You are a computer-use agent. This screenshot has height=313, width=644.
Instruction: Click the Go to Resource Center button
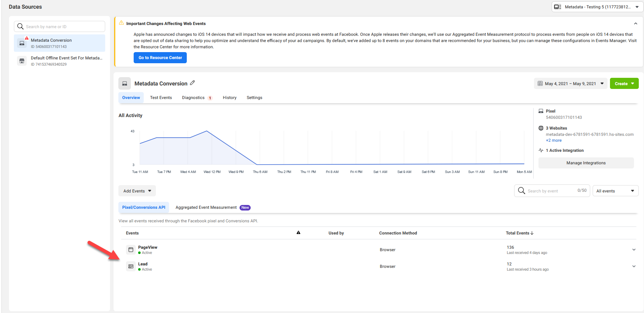pos(160,58)
